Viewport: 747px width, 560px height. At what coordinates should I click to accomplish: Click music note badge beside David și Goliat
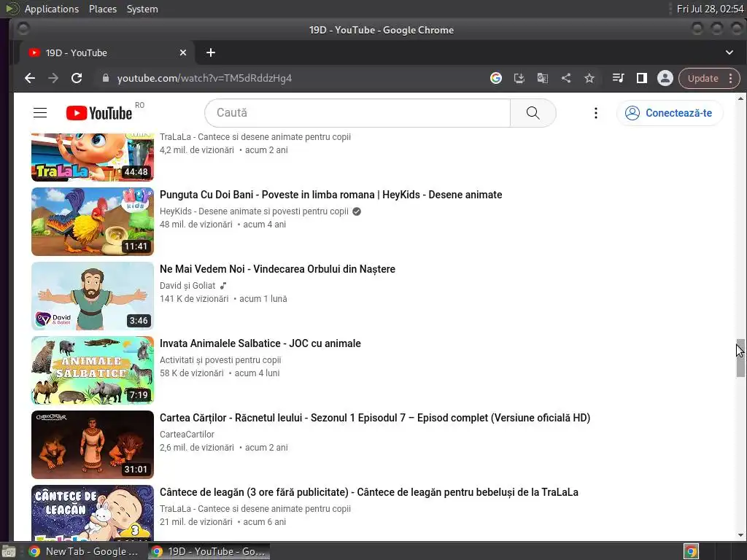pyautogui.click(x=223, y=286)
